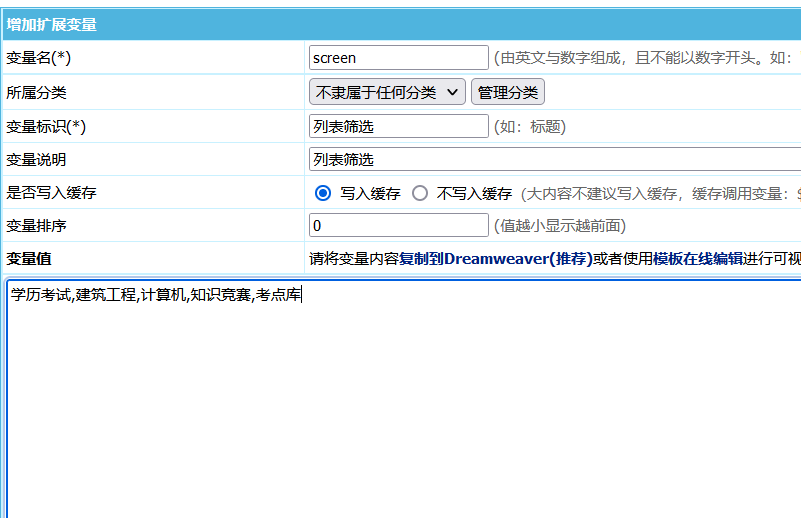This screenshot has width=801, height=518.
Task: Click the bold 变量值 label
Action: pos(29,259)
